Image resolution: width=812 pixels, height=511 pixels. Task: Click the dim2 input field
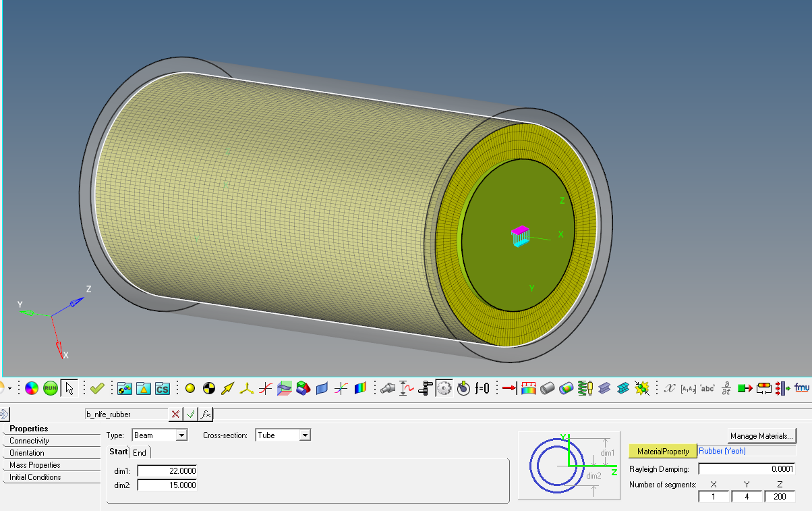(167, 485)
